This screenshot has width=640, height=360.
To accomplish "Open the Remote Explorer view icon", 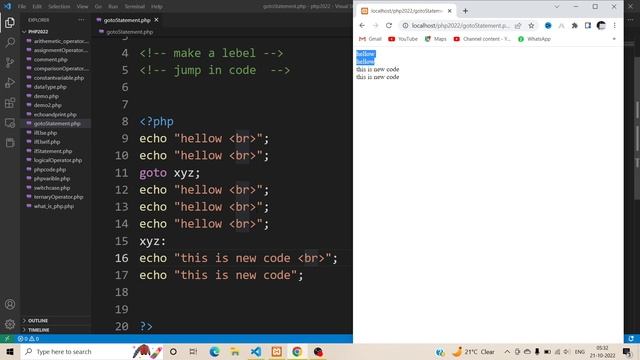I will pos(10,122).
